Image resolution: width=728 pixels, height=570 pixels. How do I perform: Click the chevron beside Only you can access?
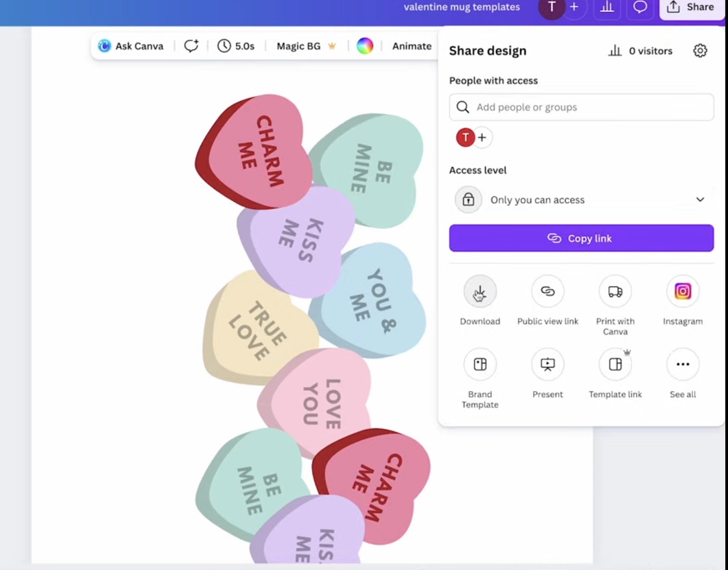[700, 200]
